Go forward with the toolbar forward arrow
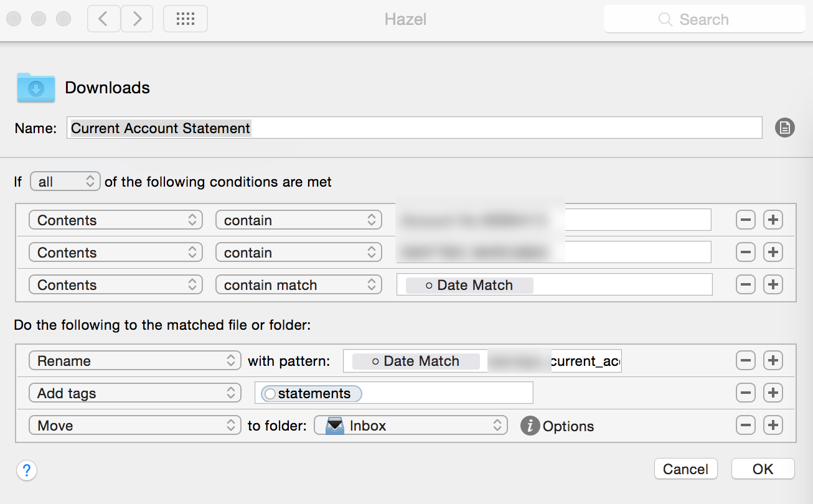 (x=136, y=19)
